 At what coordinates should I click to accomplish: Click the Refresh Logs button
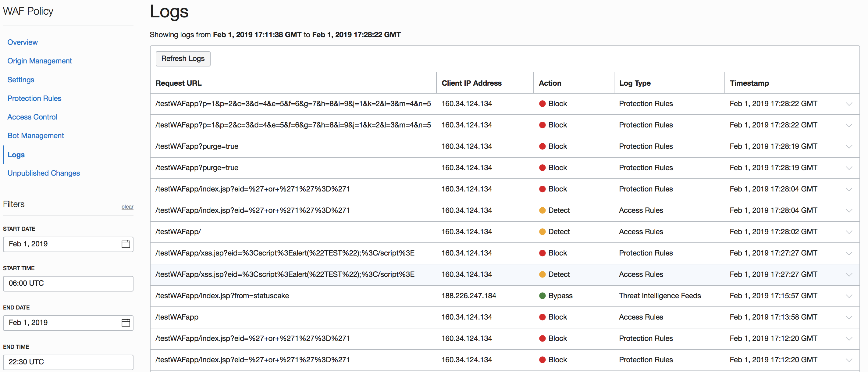[x=183, y=59]
